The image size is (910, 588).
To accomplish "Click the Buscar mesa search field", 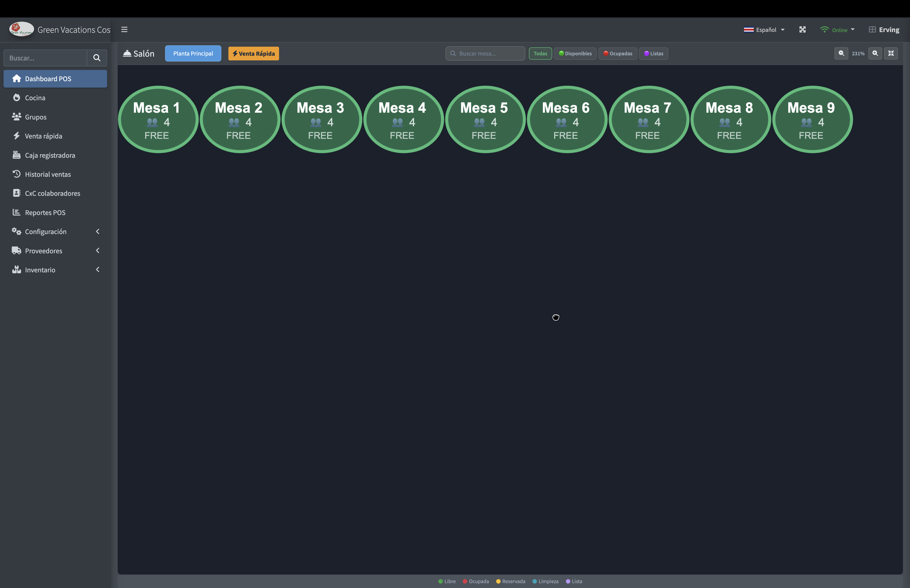I will [x=485, y=54].
